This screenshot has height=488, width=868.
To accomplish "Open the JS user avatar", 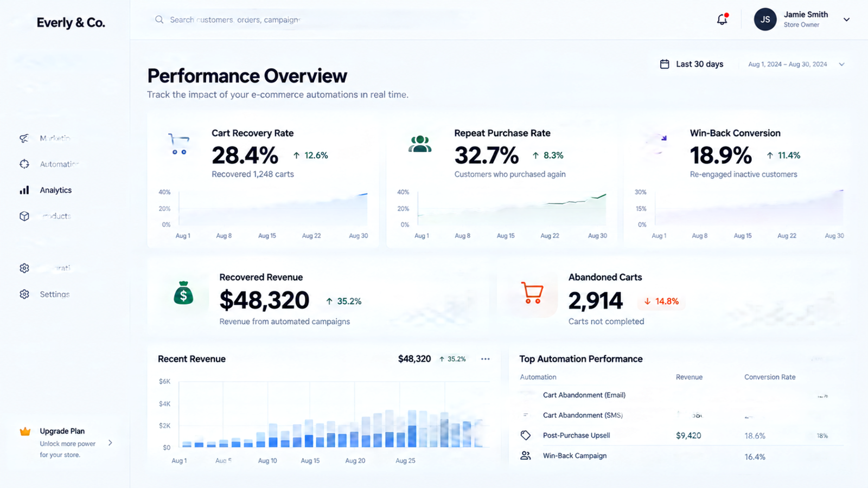I will pyautogui.click(x=765, y=20).
